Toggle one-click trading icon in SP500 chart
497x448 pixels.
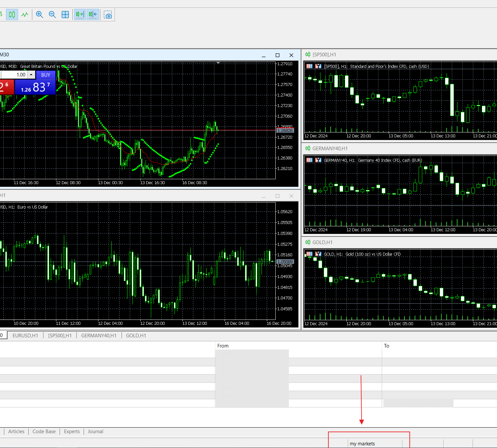(x=318, y=66)
